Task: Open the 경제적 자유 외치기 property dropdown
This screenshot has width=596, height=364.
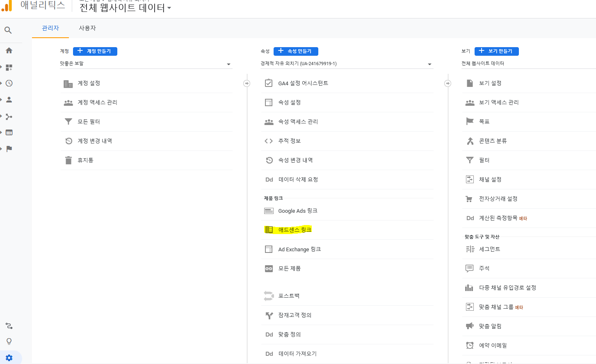Action: (347, 64)
